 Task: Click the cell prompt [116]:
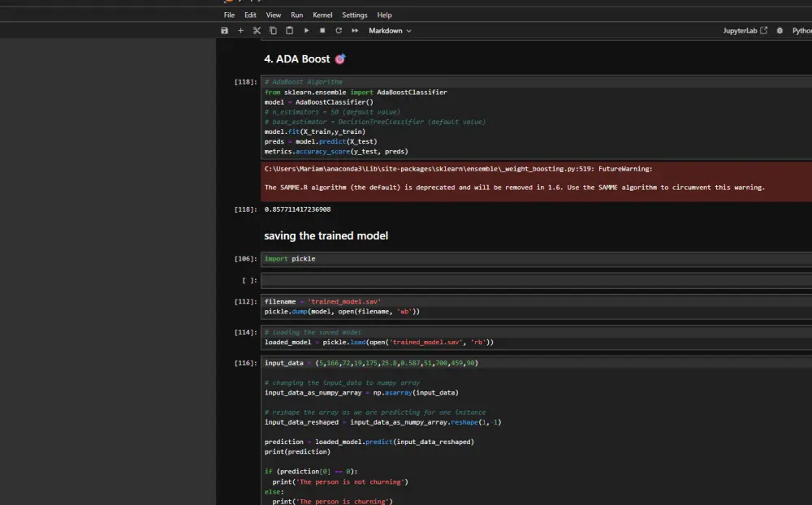coord(245,363)
